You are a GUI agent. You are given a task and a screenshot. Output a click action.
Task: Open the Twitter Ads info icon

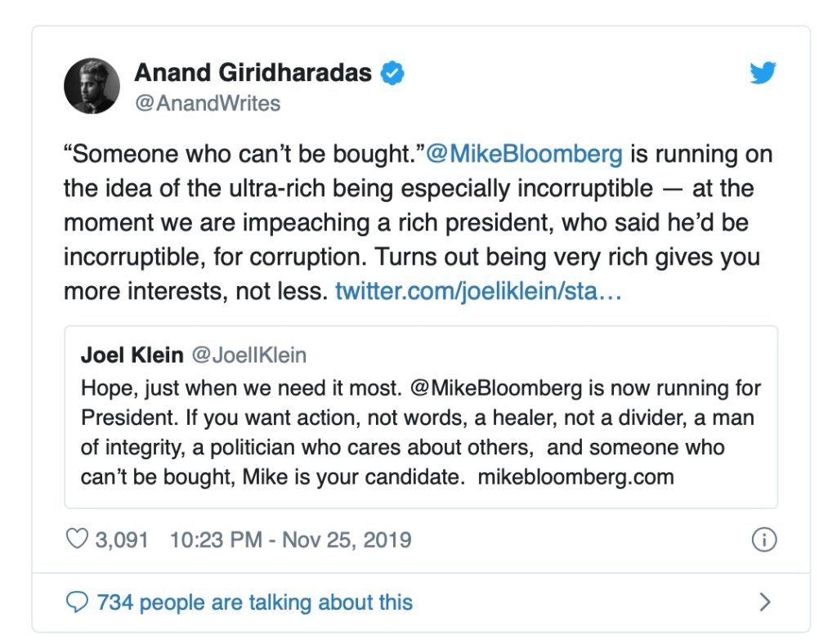point(763,540)
